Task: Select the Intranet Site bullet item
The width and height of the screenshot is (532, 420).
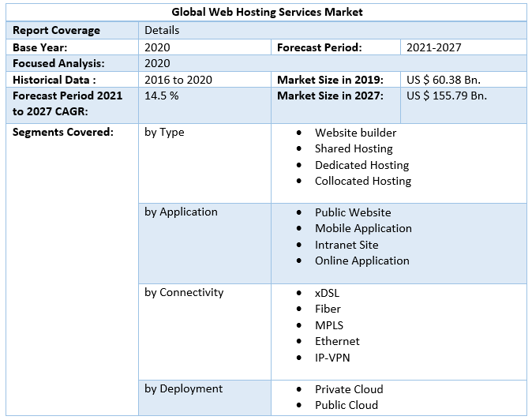Action: [x=347, y=245]
